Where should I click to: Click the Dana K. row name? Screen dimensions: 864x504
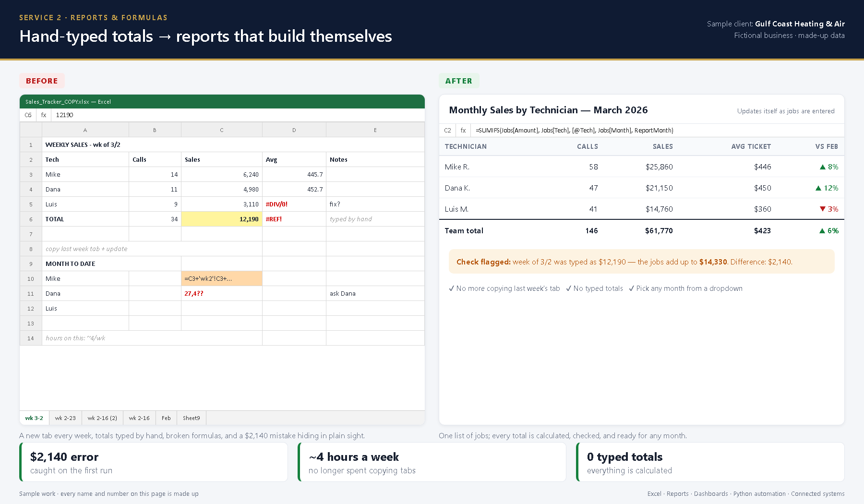point(457,188)
